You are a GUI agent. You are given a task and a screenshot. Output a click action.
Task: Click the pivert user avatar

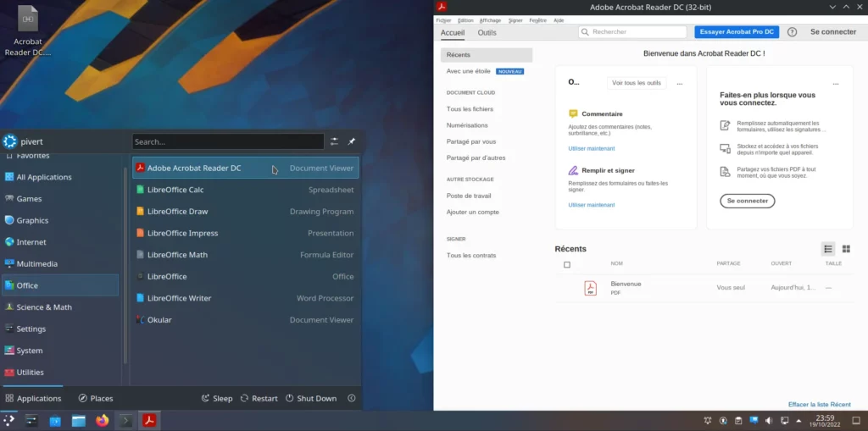pyautogui.click(x=10, y=141)
